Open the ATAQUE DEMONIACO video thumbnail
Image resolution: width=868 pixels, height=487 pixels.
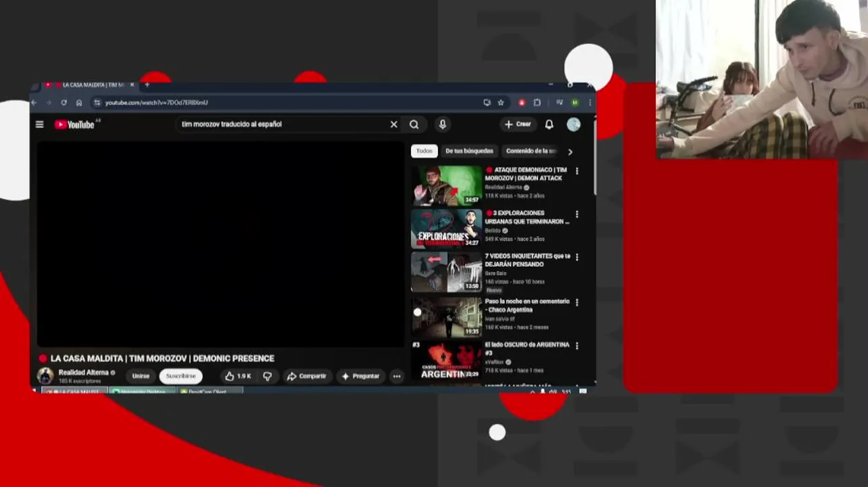click(x=446, y=185)
